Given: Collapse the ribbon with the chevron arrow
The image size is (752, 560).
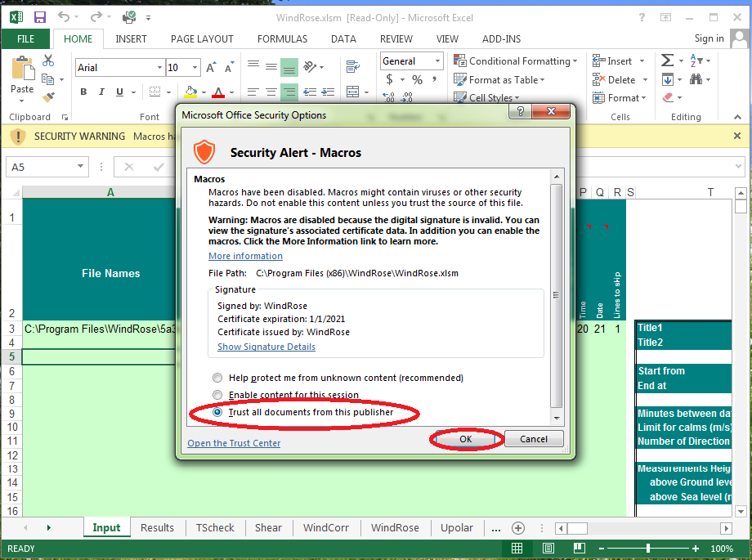Looking at the screenshot, I should click(x=737, y=117).
